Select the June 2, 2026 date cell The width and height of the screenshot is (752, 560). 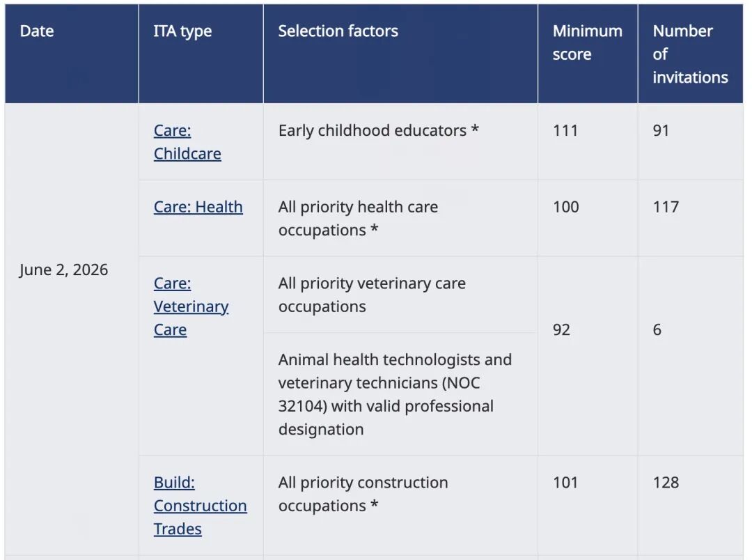point(64,270)
